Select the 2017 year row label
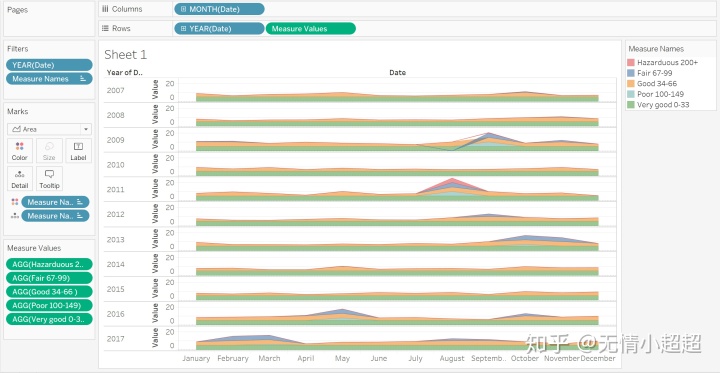The height and width of the screenshot is (373, 720). point(115,339)
